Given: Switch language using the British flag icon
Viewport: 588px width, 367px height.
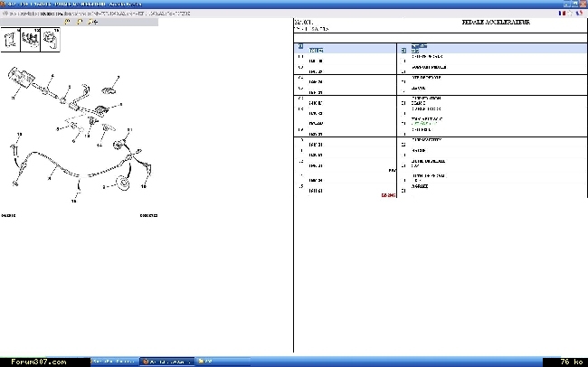Looking at the screenshot, I should [582, 14].
